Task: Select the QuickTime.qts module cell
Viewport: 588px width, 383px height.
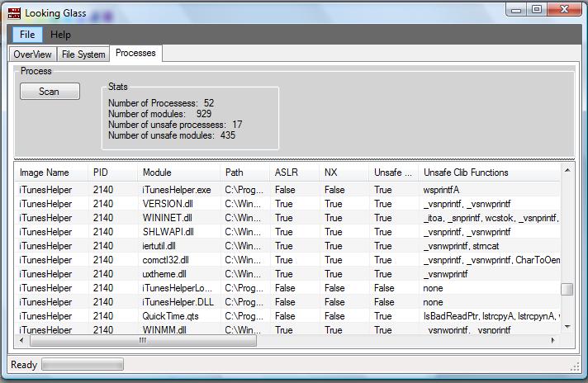Action: (170, 316)
